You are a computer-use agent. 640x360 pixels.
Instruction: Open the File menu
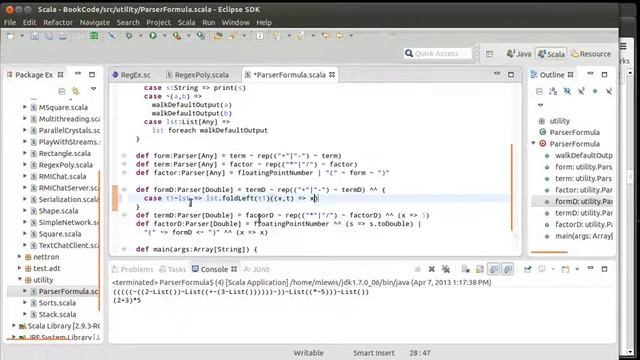tap(10, 22)
